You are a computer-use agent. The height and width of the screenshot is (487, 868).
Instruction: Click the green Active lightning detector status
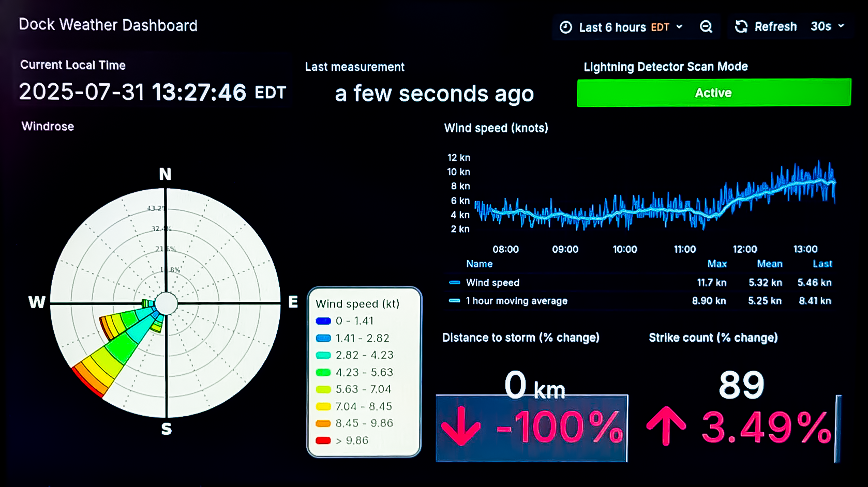713,93
